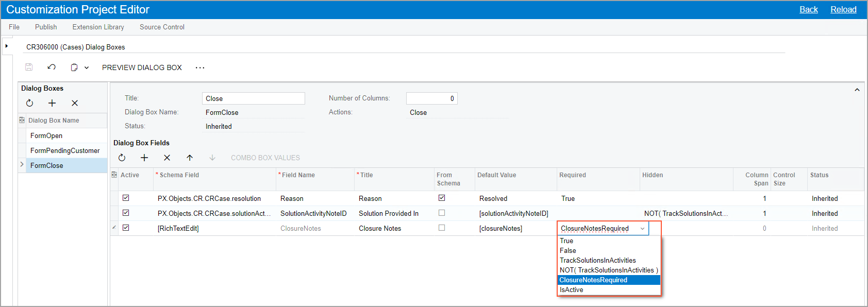
Task: Uncheck Active for the Reason field
Action: click(126, 198)
